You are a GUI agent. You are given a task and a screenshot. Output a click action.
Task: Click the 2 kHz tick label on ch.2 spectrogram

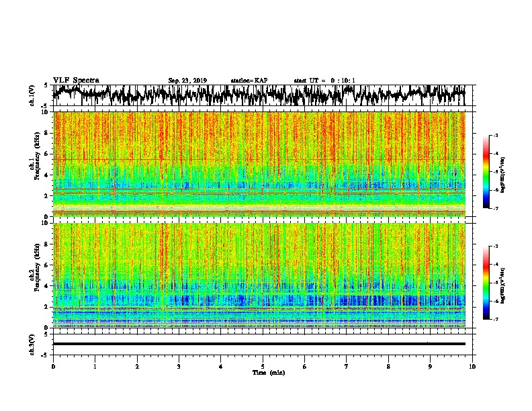47,307
